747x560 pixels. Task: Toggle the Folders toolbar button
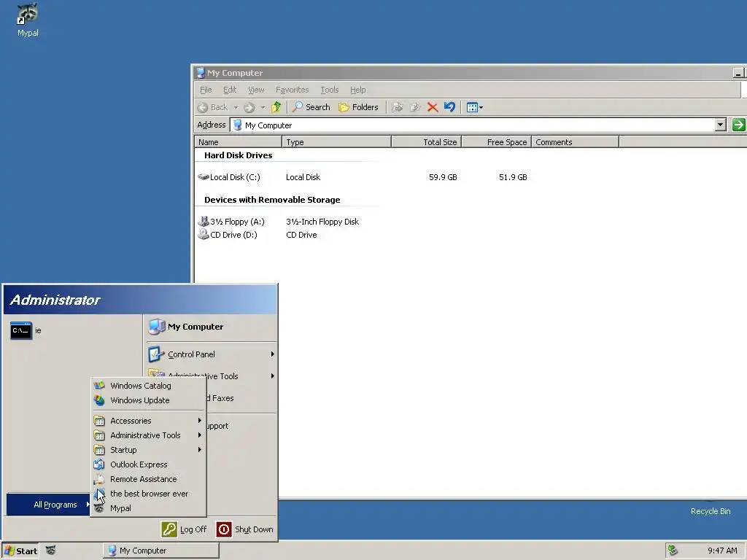pyautogui.click(x=358, y=107)
